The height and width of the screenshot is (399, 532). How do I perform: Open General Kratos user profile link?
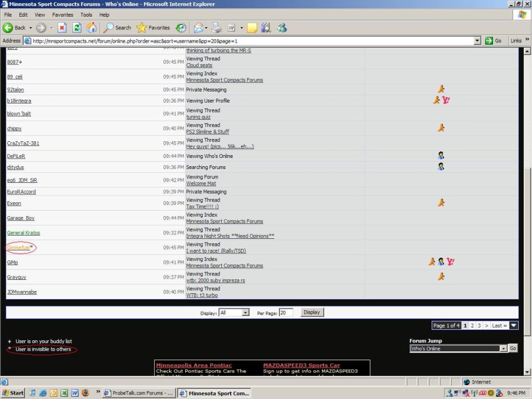pyautogui.click(x=23, y=233)
